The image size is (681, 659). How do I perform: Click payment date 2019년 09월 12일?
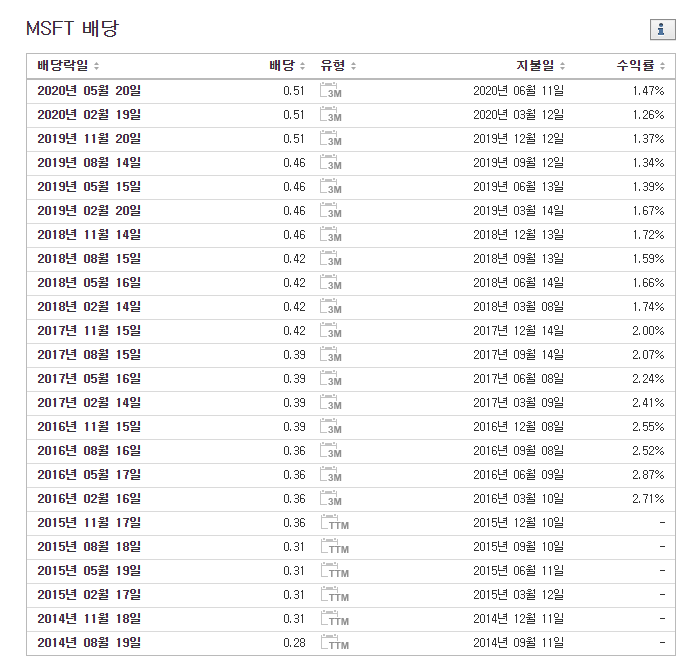coord(519,162)
